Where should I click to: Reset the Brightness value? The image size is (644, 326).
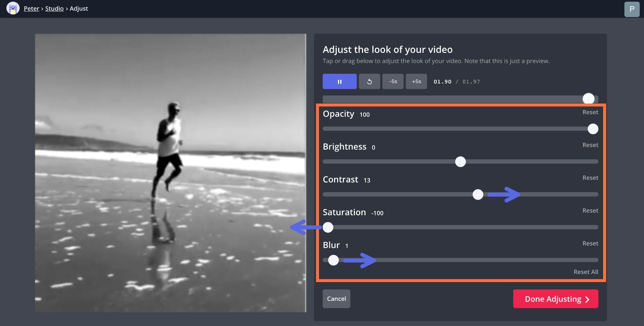click(x=590, y=145)
